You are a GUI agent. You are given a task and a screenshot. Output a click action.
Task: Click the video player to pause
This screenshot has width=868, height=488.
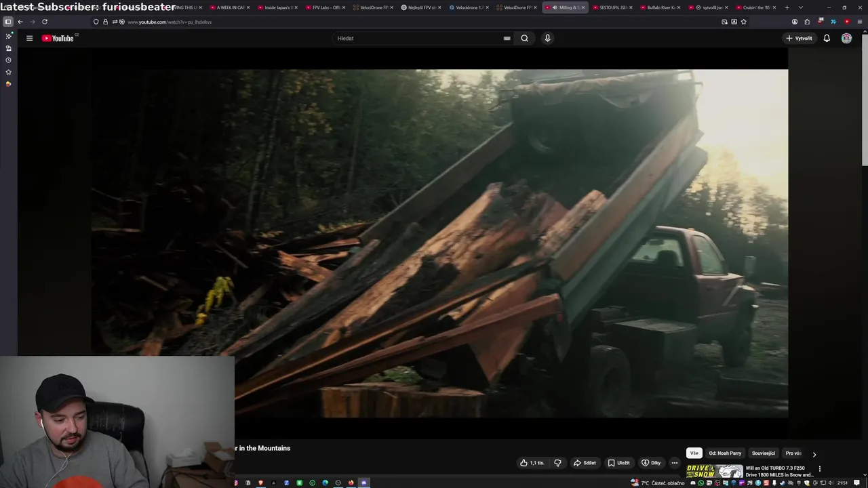tap(439, 243)
